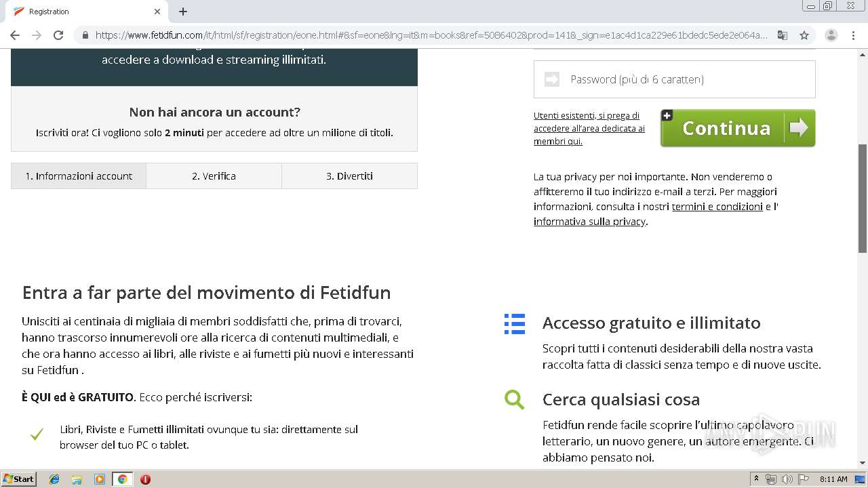Click the Non hai ancora un account? heading

214,112
